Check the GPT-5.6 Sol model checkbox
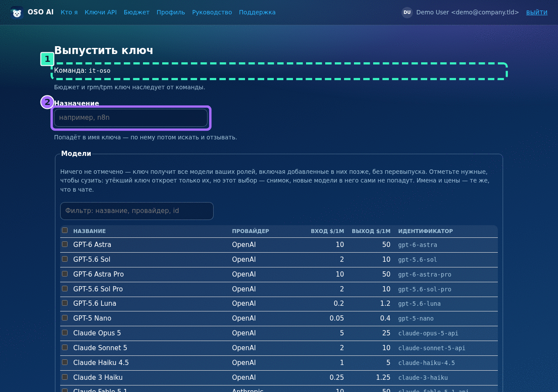This screenshot has width=558, height=392. pyautogui.click(x=65, y=259)
